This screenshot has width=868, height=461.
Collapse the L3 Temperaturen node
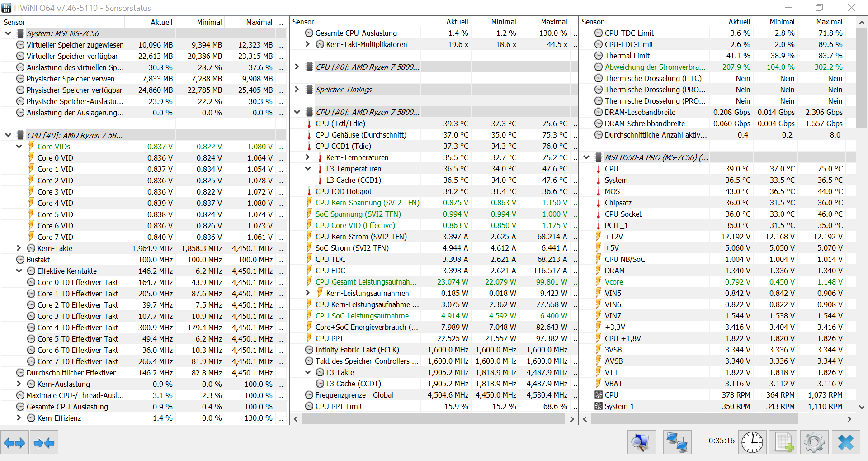pos(308,169)
